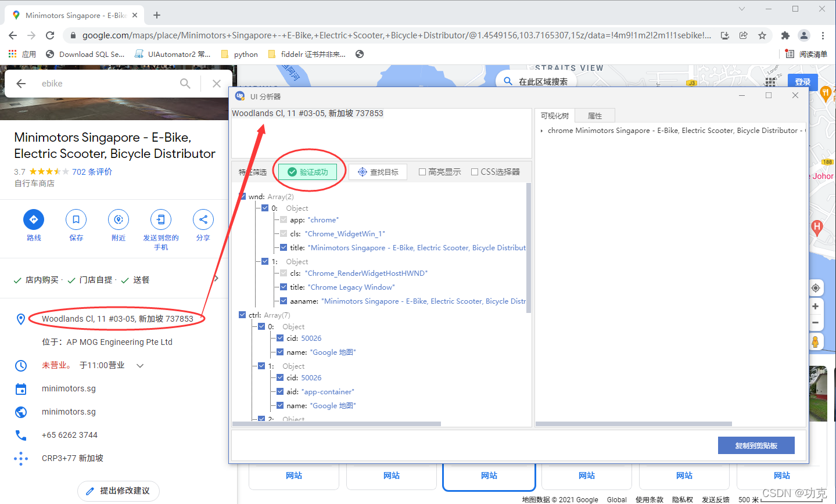Click the 提出修改建议 button
836x504 pixels.
(x=119, y=491)
